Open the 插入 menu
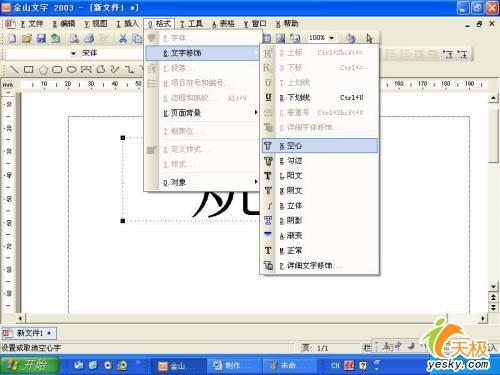 (128, 24)
